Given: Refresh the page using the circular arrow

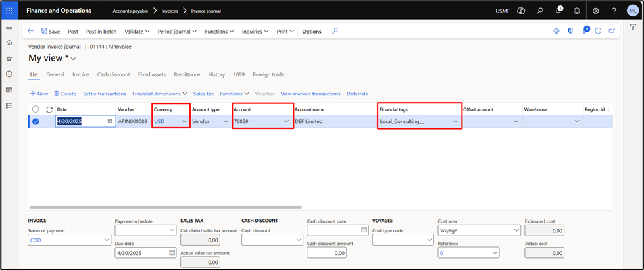Looking at the screenshot, I should pyautogui.click(x=598, y=31).
